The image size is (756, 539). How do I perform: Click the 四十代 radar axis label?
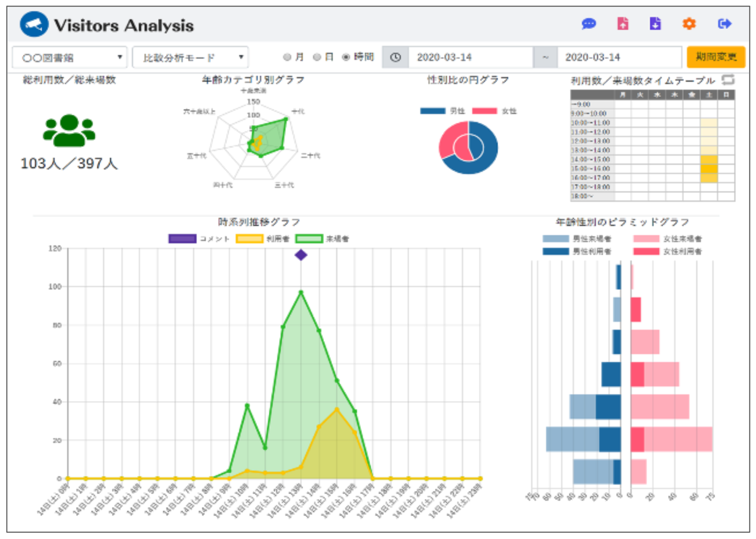click(223, 185)
